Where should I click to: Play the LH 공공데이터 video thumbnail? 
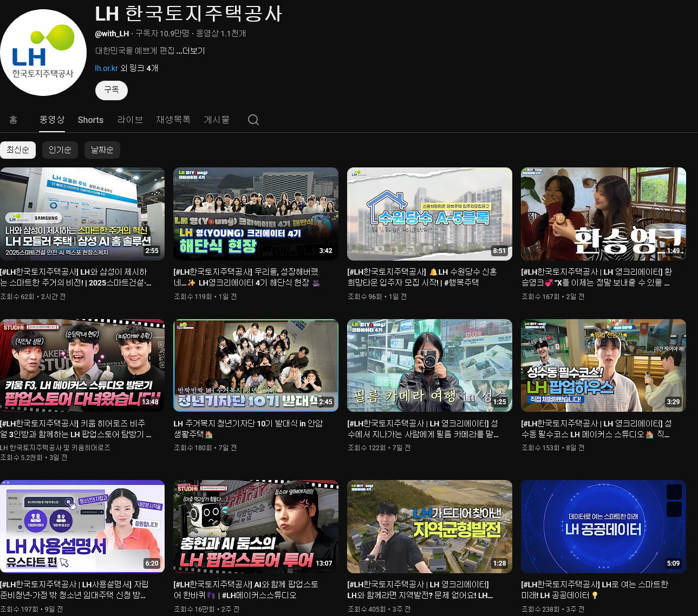point(603,527)
